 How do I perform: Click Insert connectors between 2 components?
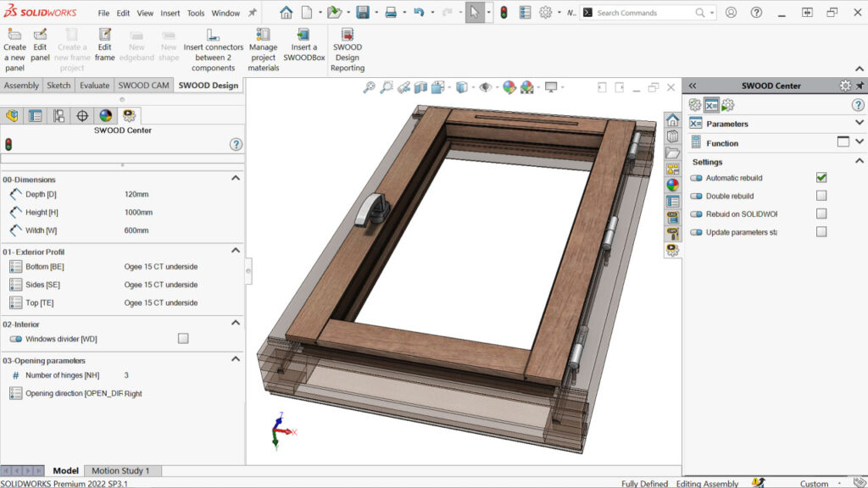click(x=213, y=35)
